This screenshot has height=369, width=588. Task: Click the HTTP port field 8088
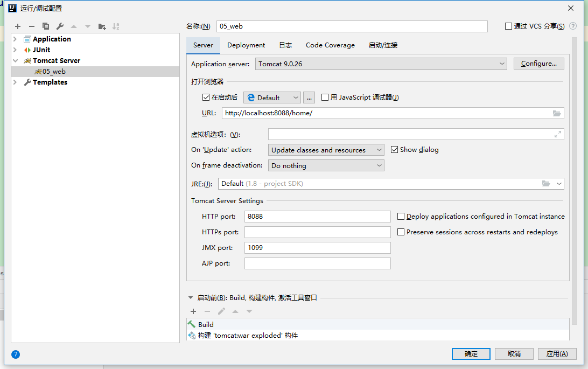pyautogui.click(x=318, y=217)
